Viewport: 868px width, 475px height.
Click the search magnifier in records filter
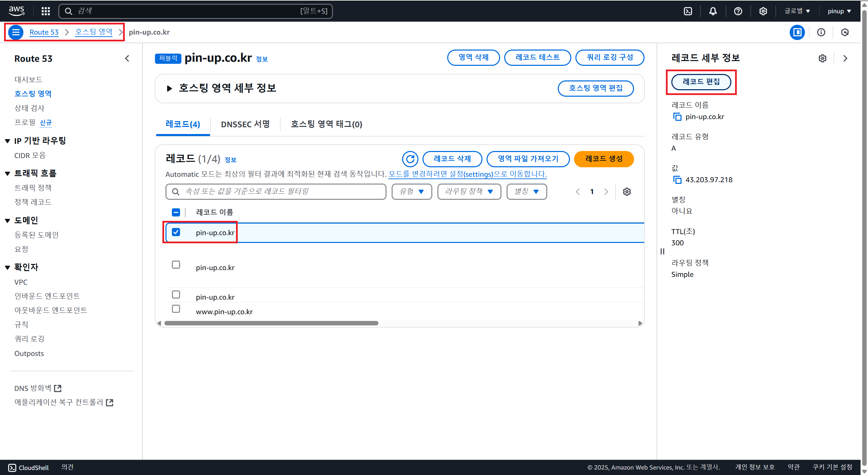[176, 192]
